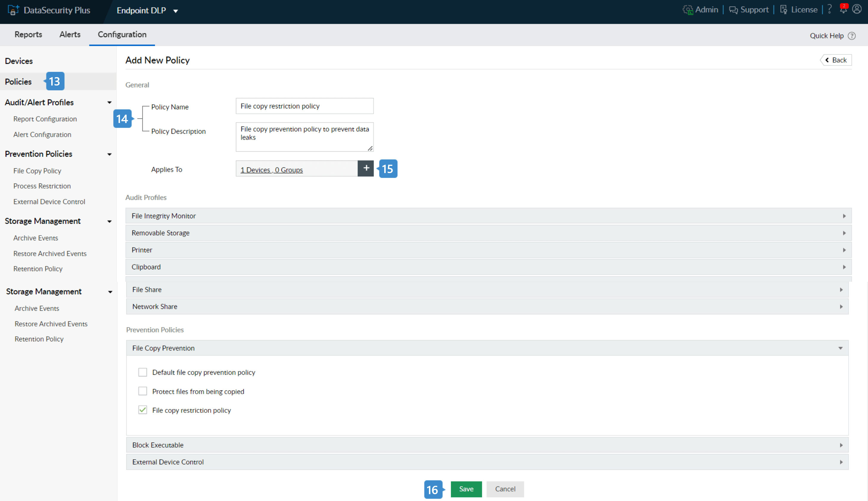Switch to the Reports tab
Image resolution: width=868 pixels, height=501 pixels.
[28, 35]
